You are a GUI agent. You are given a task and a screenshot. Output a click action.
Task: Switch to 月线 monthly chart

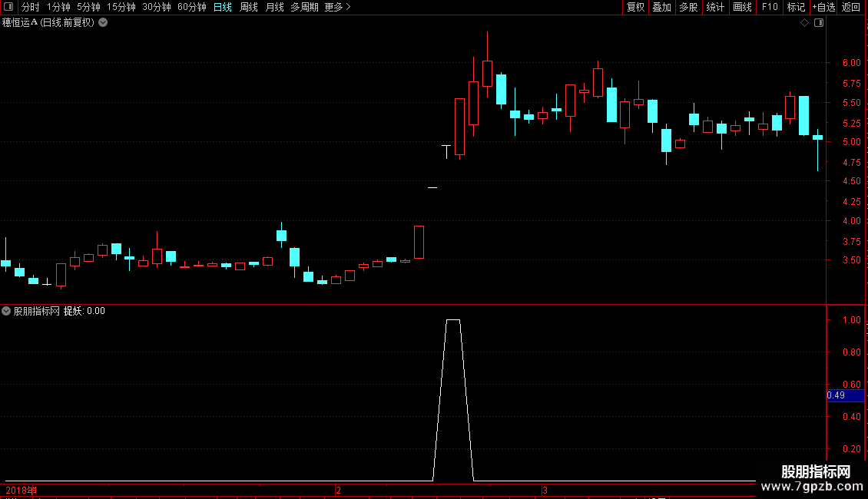click(274, 7)
